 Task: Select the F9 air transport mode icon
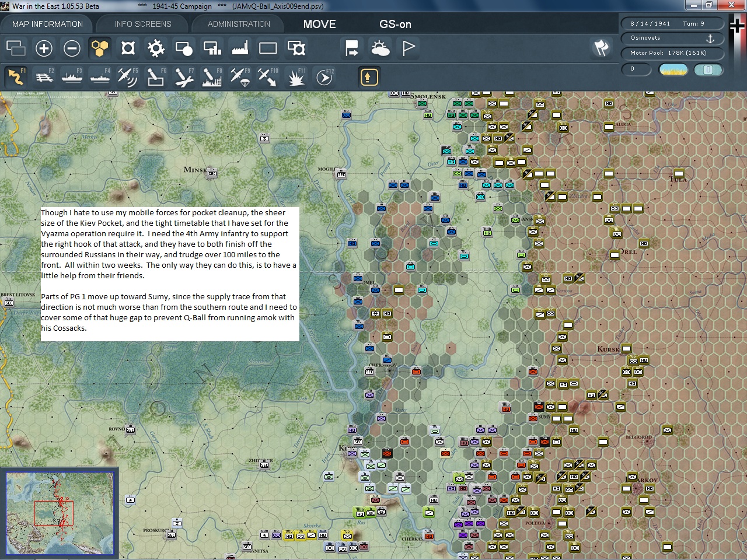pyautogui.click(x=240, y=77)
